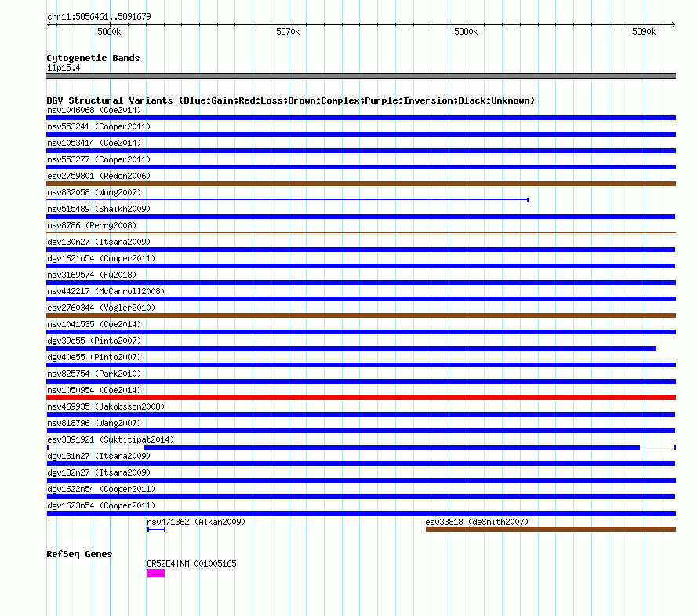
Task: Click the nsv471362 (Alkan2009) label
Action: (196, 522)
